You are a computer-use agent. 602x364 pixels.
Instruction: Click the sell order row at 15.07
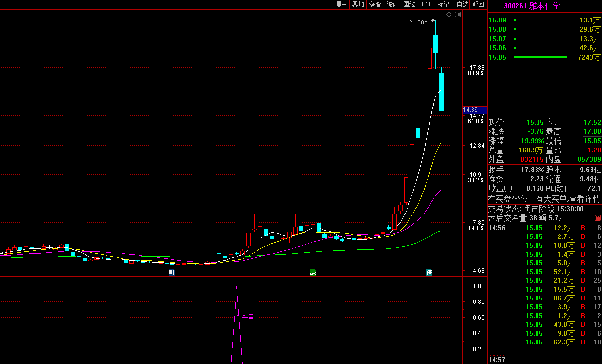click(545, 39)
